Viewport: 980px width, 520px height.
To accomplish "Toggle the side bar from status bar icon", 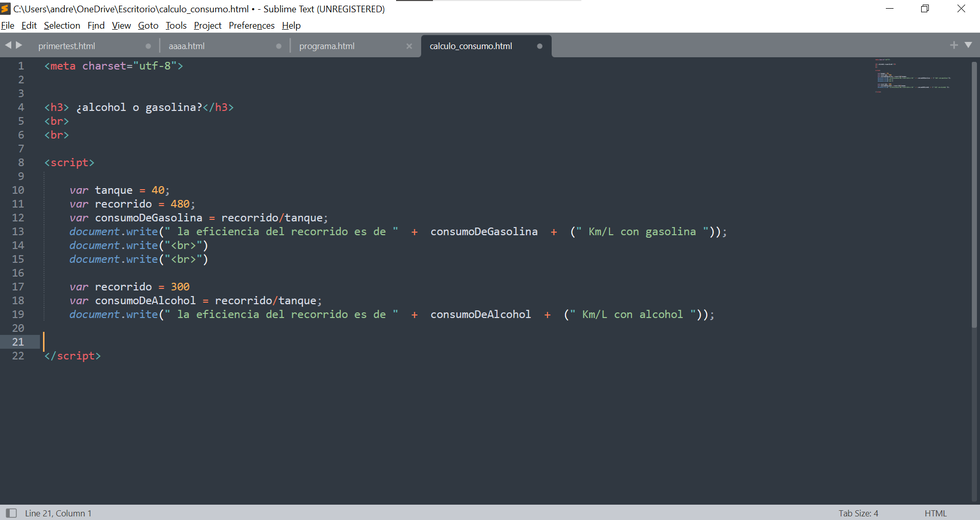I will [x=11, y=513].
